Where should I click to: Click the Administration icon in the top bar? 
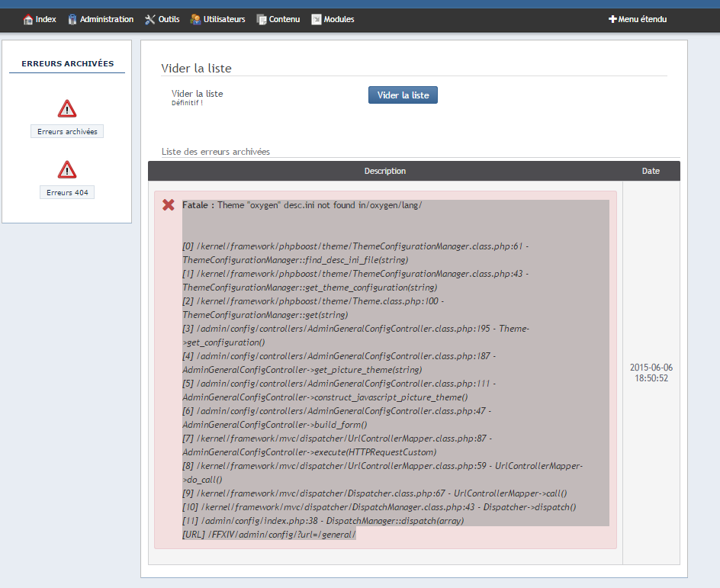(72, 20)
